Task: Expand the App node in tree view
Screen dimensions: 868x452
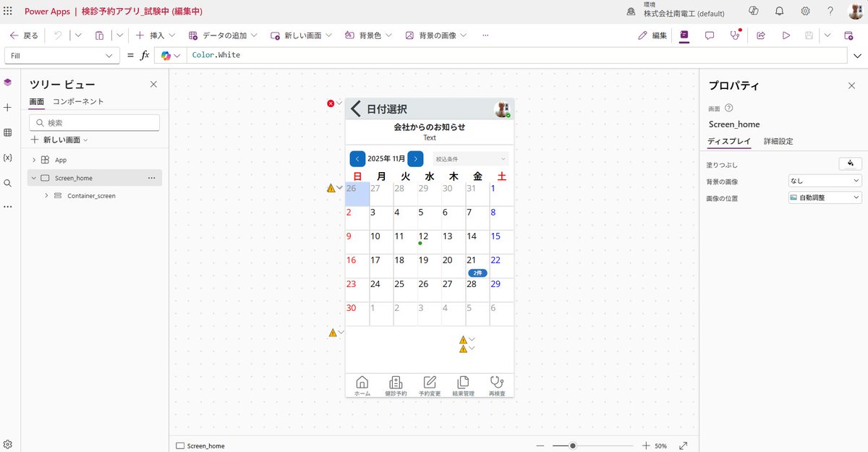Action: [33, 159]
